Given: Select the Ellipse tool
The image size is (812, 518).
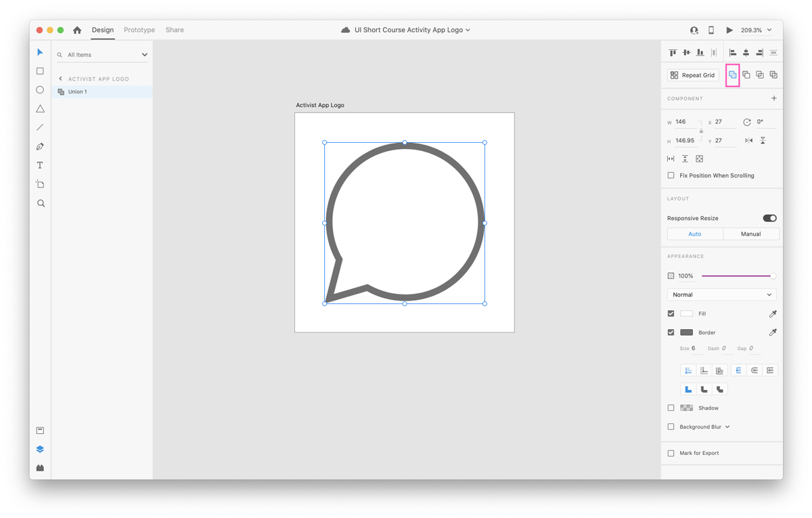Looking at the screenshot, I should [x=40, y=90].
